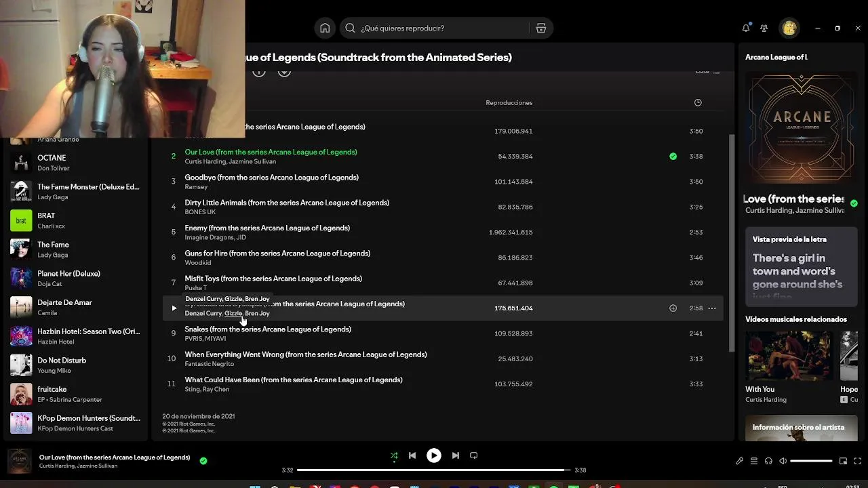Open Goodbye track title

tap(271, 178)
